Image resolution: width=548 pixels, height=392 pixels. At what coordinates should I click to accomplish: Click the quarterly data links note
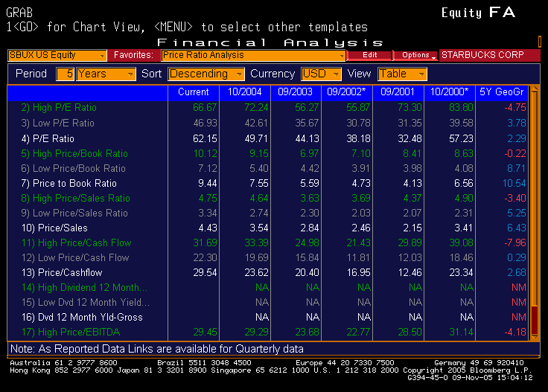click(157, 349)
